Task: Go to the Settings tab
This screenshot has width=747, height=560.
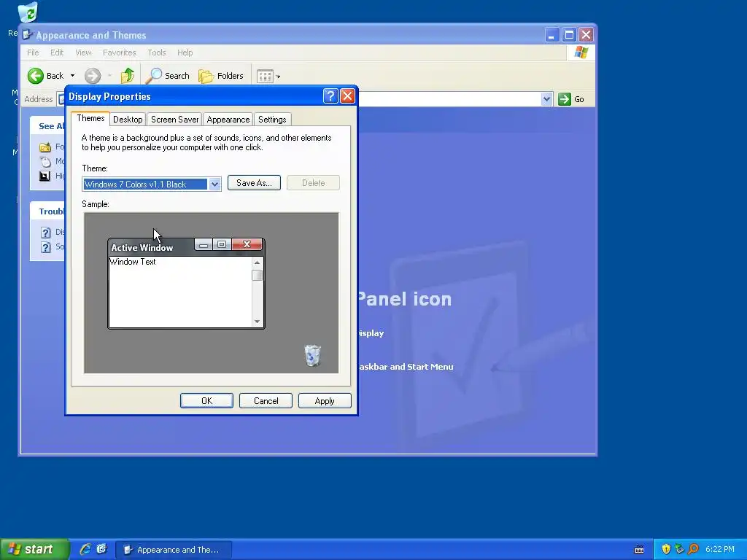Action: [272, 120]
